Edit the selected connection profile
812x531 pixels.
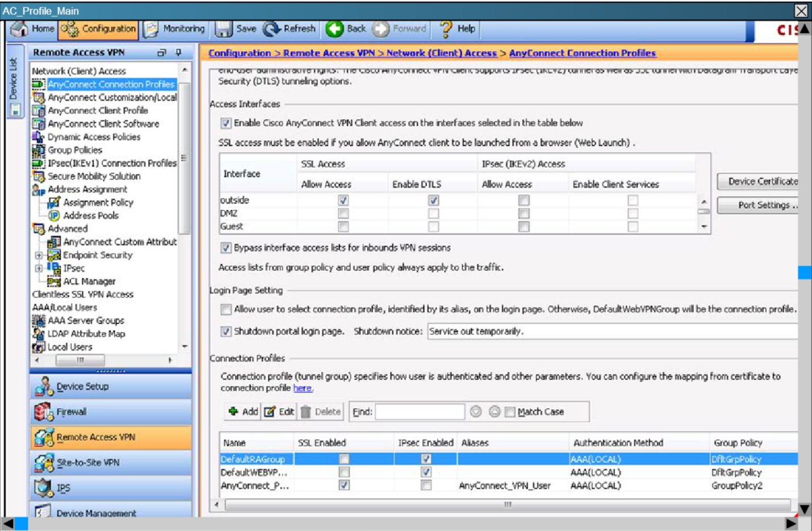(x=279, y=412)
